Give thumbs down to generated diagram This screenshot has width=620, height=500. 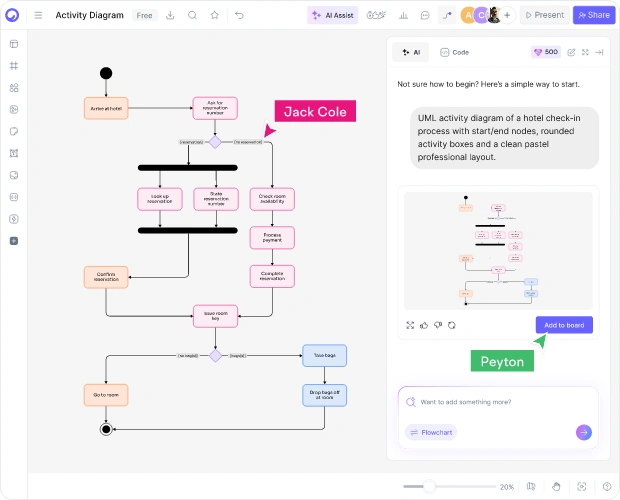point(438,325)
